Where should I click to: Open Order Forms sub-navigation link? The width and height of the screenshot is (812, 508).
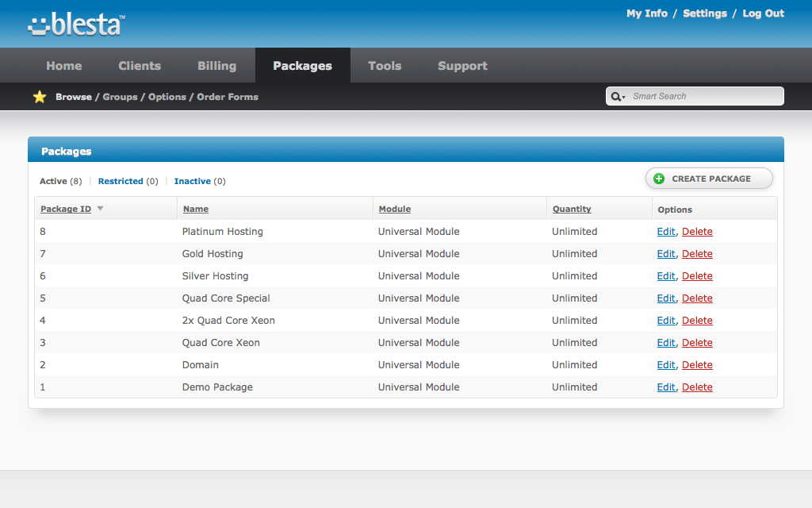228,97
